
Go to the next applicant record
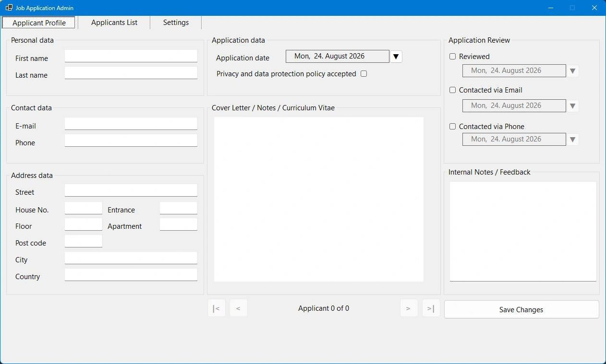point(409,308)
